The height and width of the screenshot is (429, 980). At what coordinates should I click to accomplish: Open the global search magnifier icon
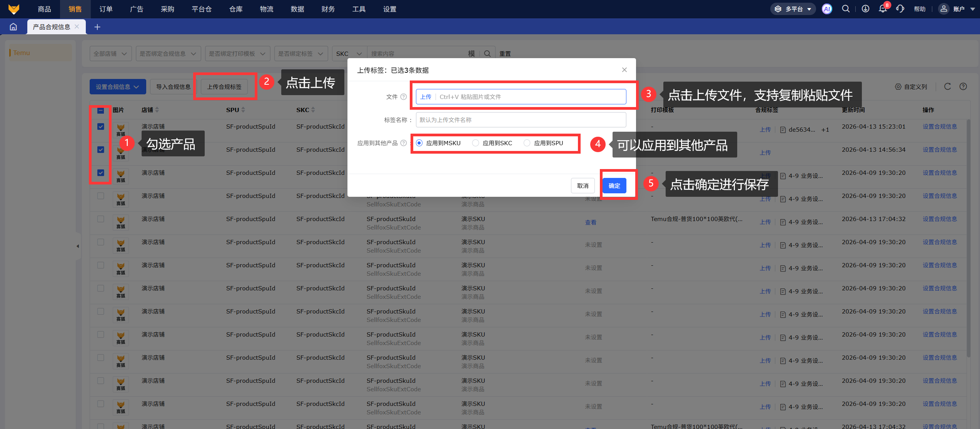coord(846,9)
